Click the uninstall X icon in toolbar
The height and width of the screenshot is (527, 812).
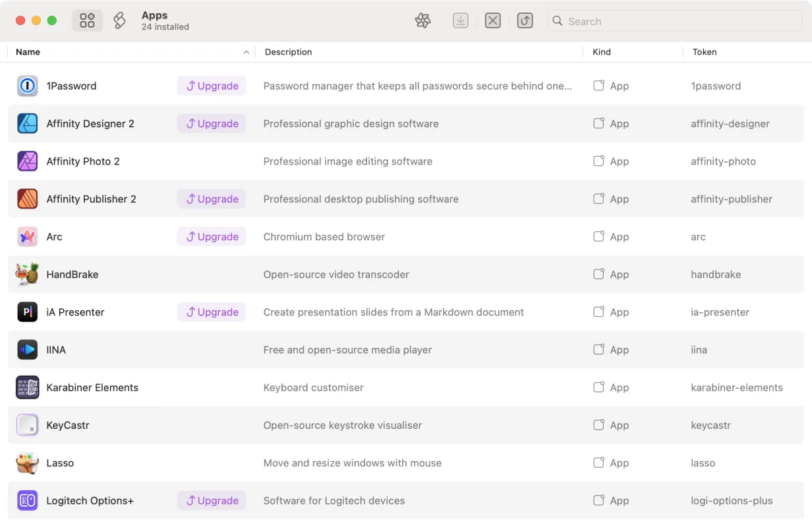[x=492, y=20]
